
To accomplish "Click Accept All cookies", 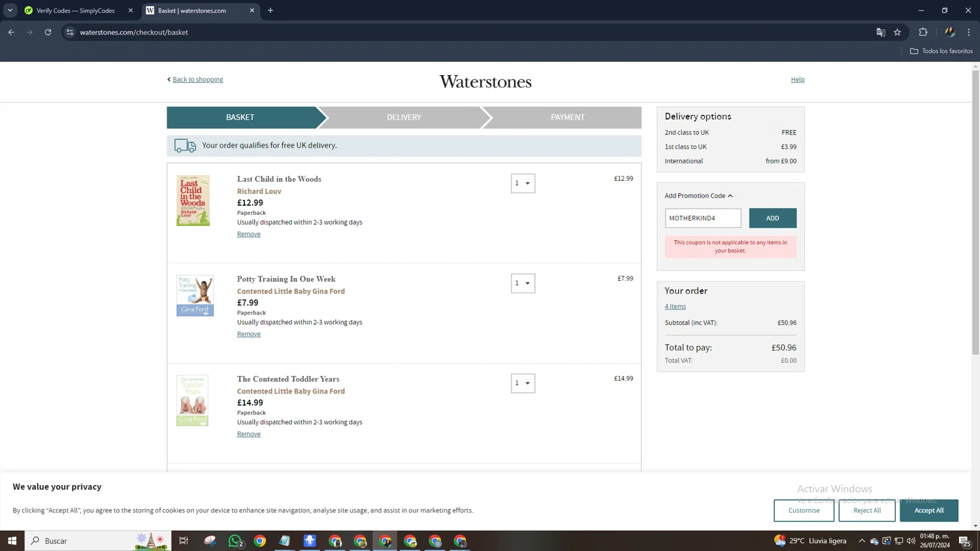I will coord(929,511).
